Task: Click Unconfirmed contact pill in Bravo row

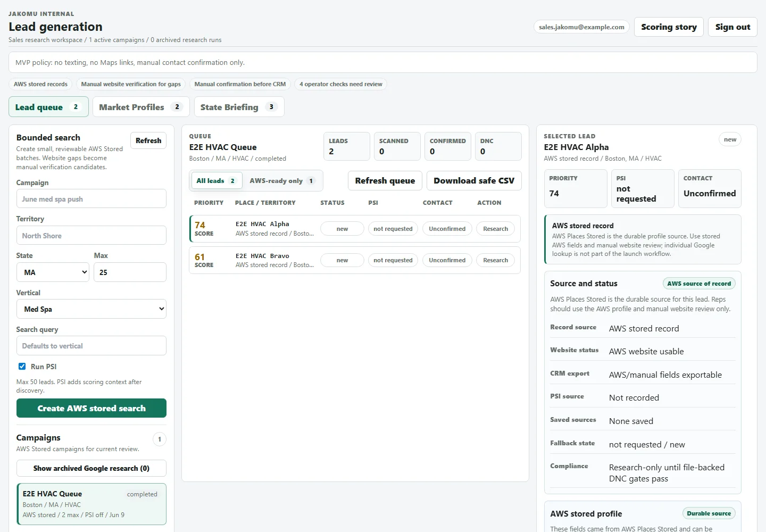Action: [x=447, y=260]
